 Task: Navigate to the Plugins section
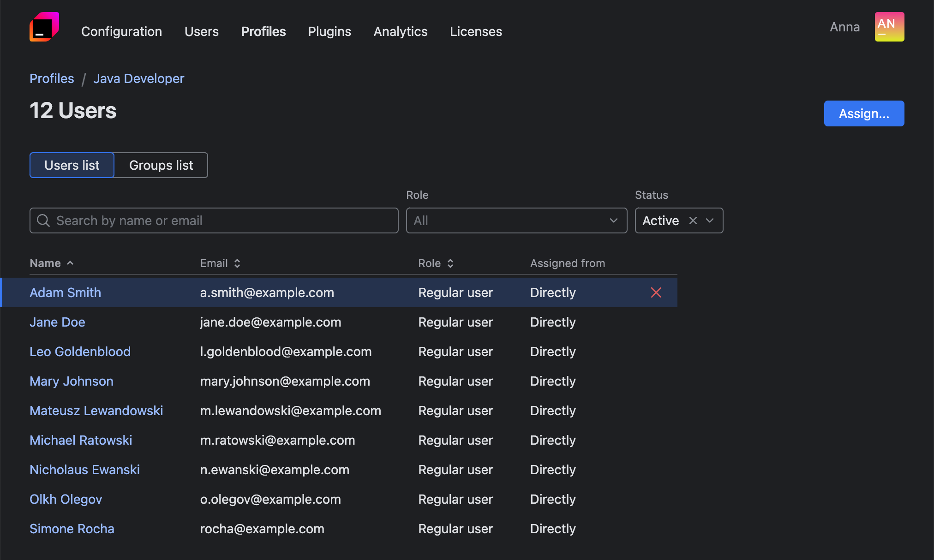click(x=329, y=31)
